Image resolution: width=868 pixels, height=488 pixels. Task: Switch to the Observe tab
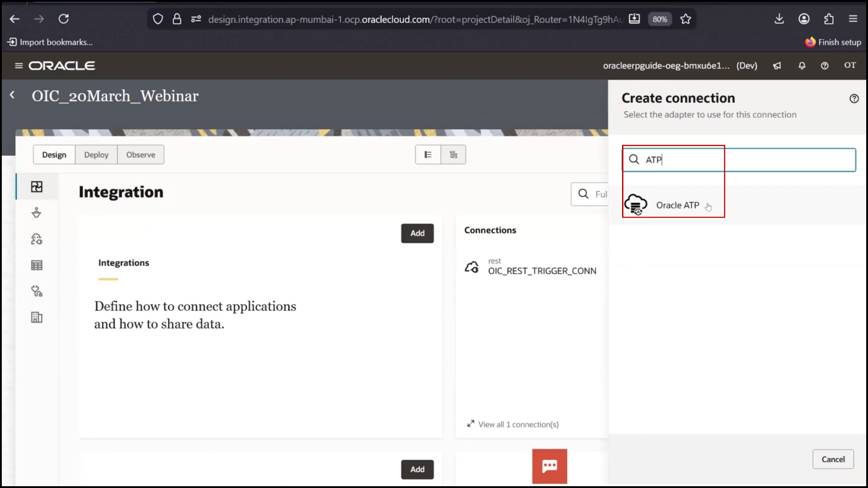pyautogui.click(x=141, y=155)
